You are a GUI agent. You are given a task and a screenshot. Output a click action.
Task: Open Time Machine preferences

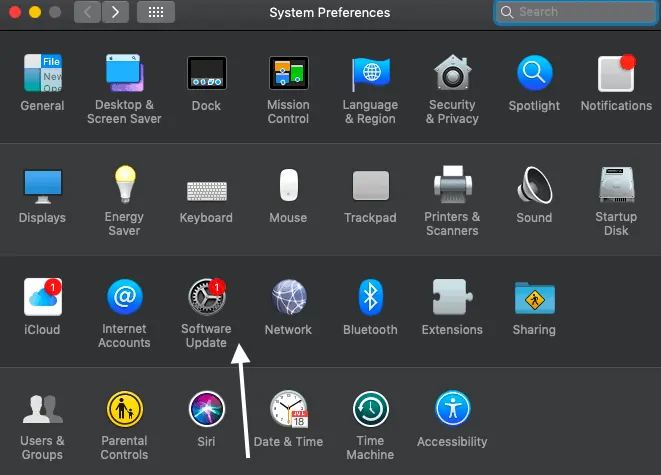pos(370,410)
